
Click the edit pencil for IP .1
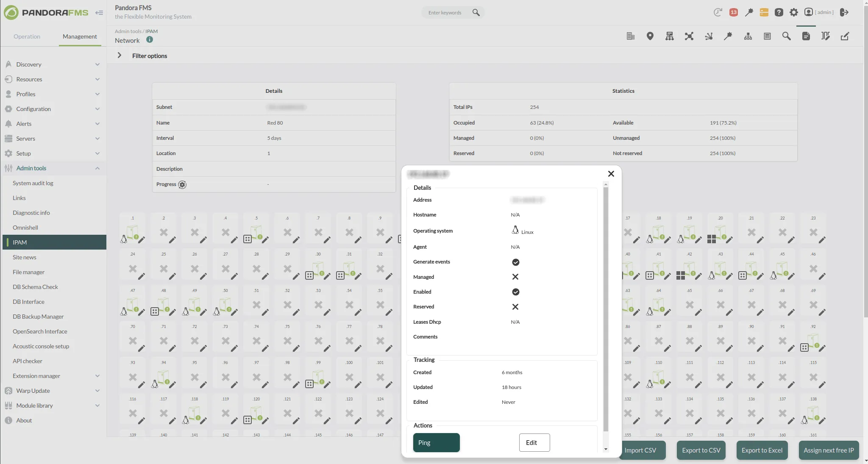click(142, 240)
